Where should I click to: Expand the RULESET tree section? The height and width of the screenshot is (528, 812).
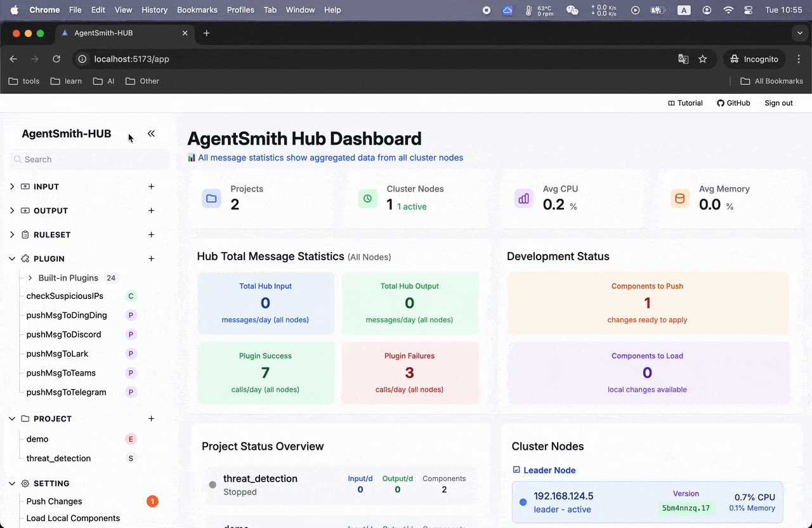[12, 235]
